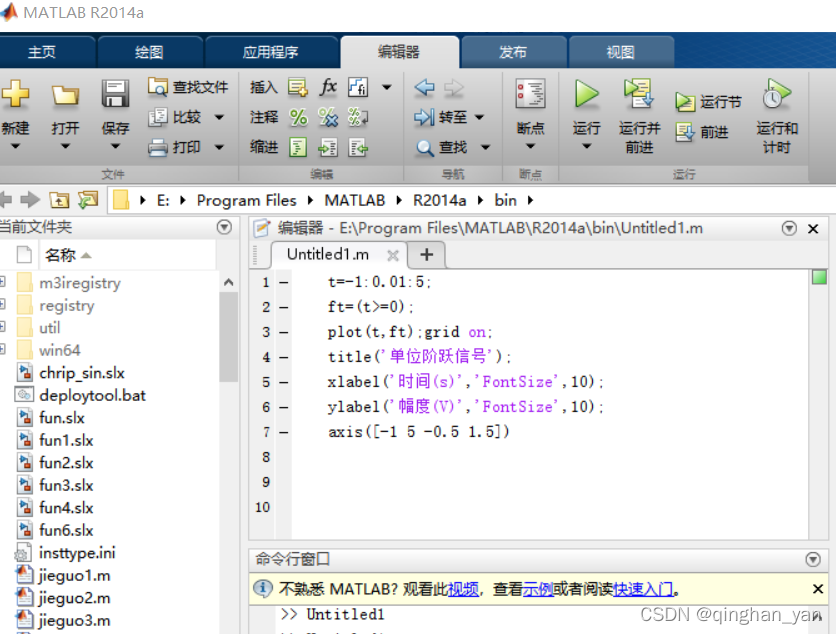Open the Breakpoints (断点) dropdown arrow
Screen dimensions: 836x634
coord(530,146)
